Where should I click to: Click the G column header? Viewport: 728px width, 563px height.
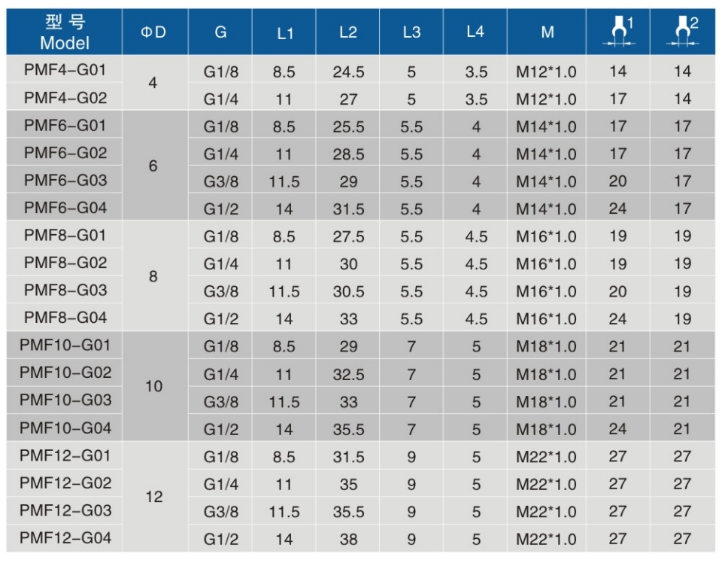pos(220,32)
